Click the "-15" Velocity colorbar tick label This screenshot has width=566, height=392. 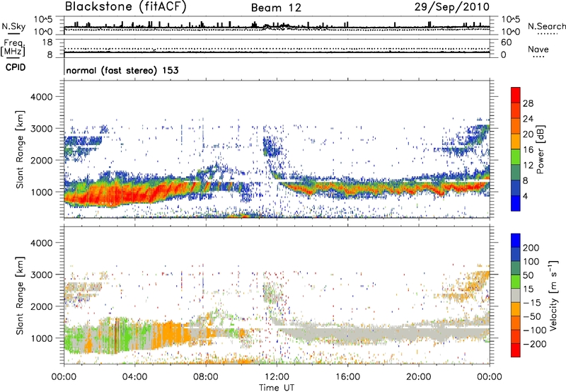(531, 302)
